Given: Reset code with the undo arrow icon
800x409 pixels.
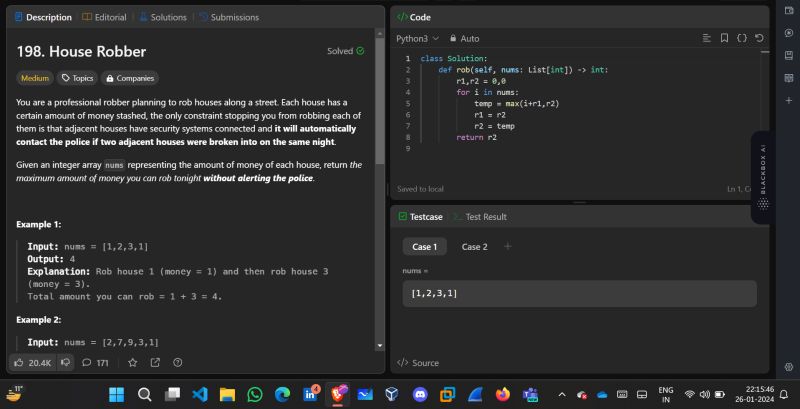Looking at the screenshot, I should (x=759, y=38).
